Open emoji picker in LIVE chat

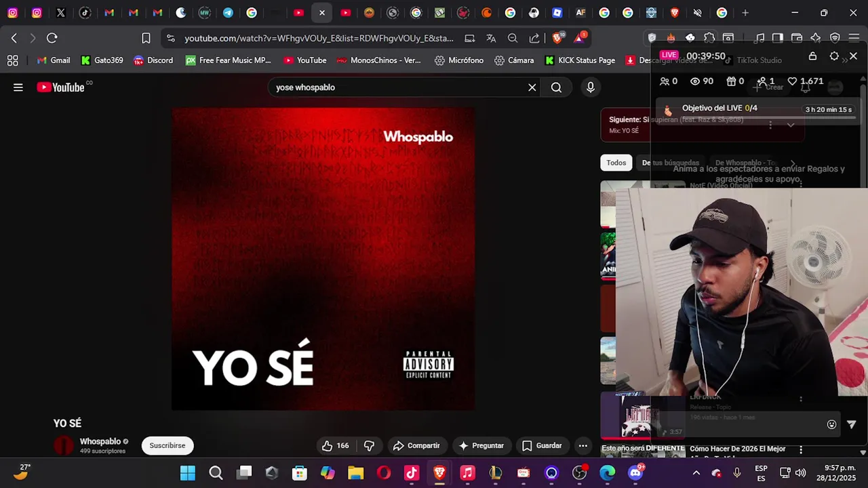tap(831, 424)
